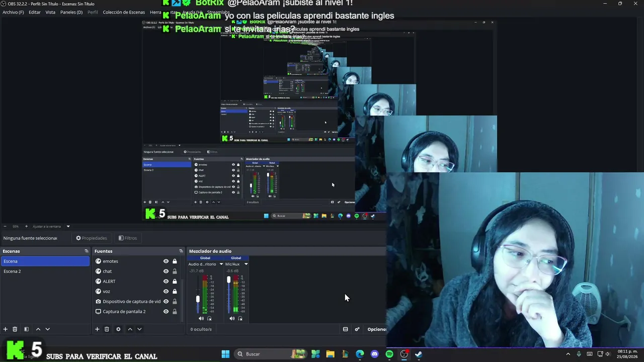Viewport: 644px width, 362px height.
Task: Open the Vista menu
Action: click(x=50, y=12)
